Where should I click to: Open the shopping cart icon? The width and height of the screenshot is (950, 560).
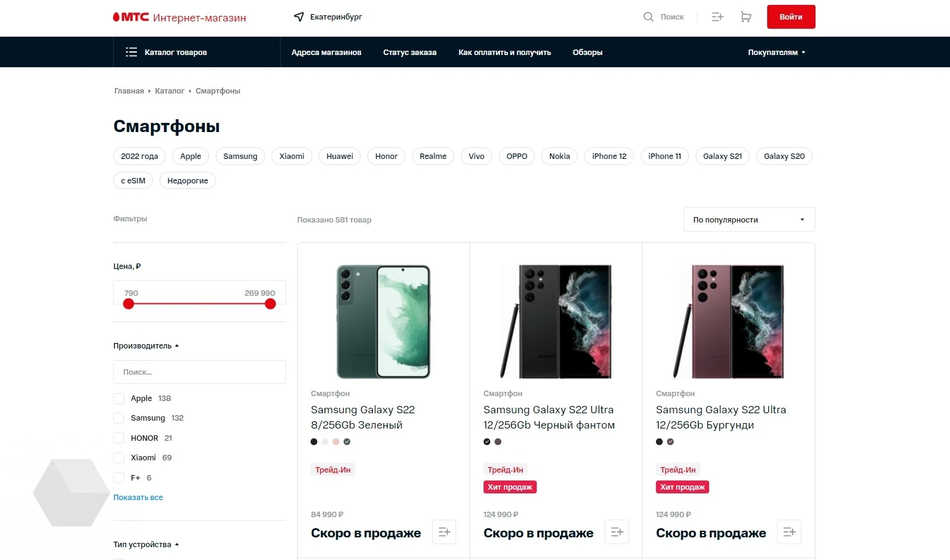(746, 17)
